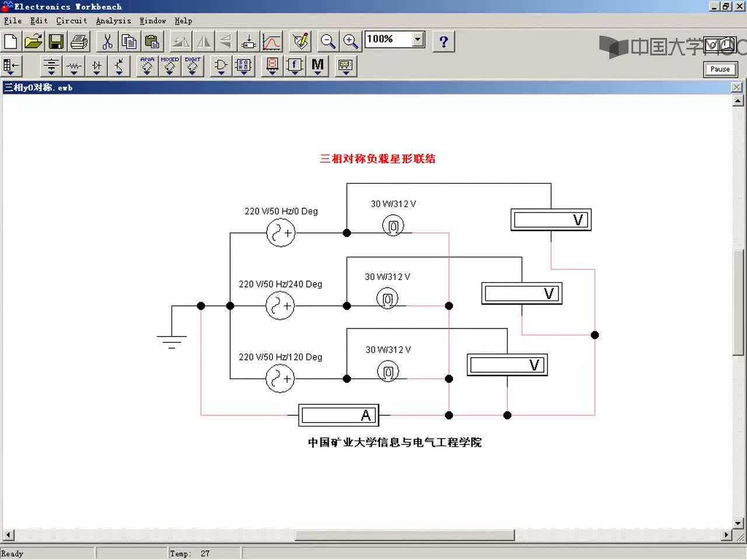Open the Analysis menu
This screenshot has width=747, height=560.
point(114,21)
